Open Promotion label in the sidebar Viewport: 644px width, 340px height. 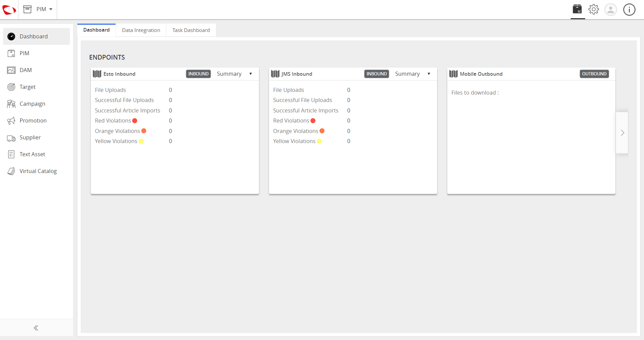(33, 121)
